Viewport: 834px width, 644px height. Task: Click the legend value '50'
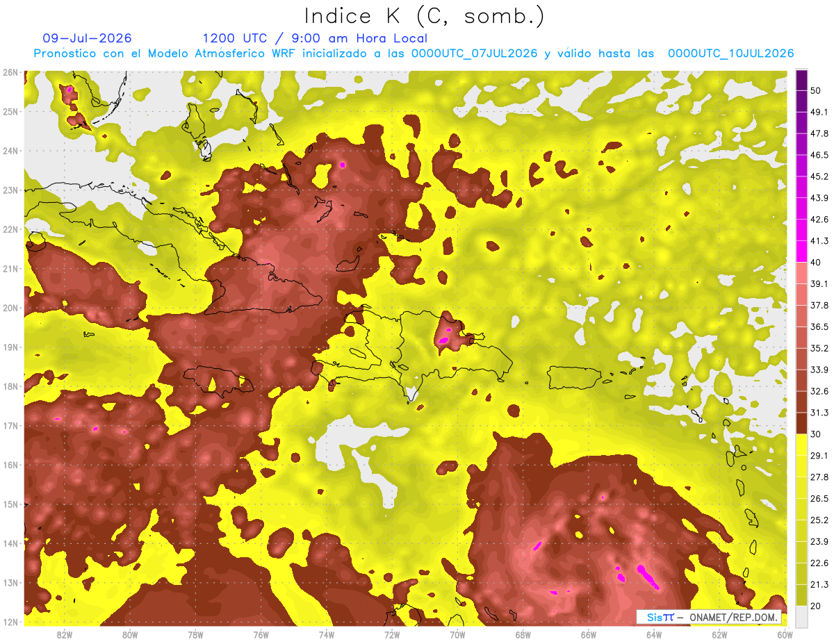[x=816, y=91]
